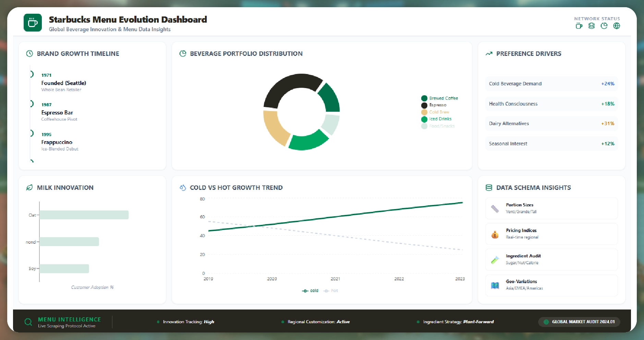644x340 pixels.
Task: Open the Portion Sizes schema card
Action: (551, 208)
